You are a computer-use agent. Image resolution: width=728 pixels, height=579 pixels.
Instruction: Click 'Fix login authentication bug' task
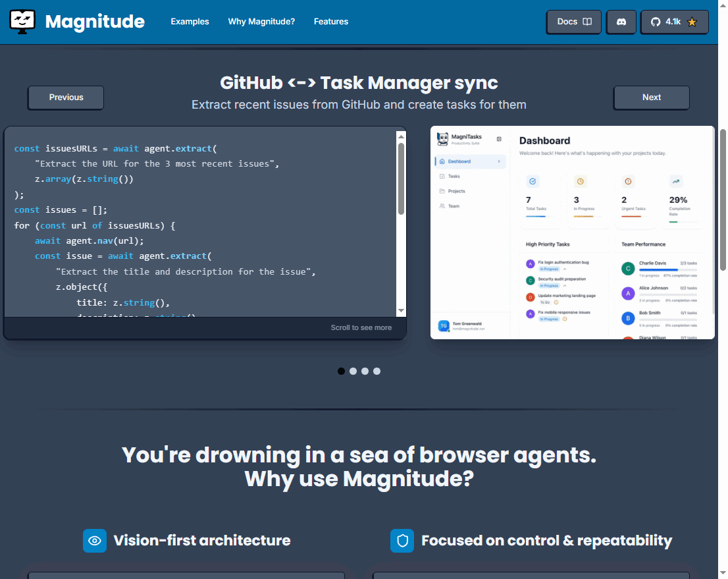point(563,263)
